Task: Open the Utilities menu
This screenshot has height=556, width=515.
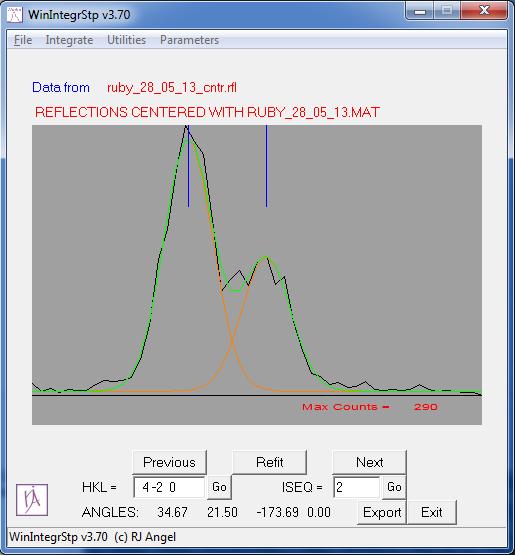Action: tap(126, 40)
